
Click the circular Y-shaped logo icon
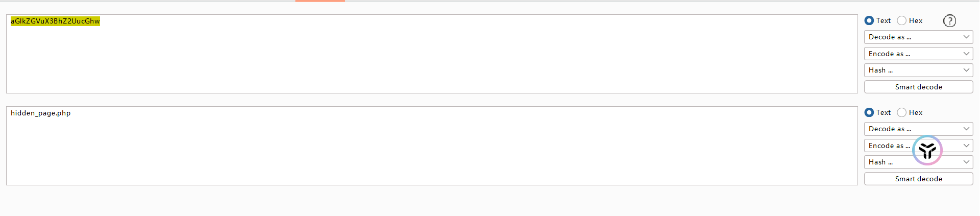click(x=927, y=150)
